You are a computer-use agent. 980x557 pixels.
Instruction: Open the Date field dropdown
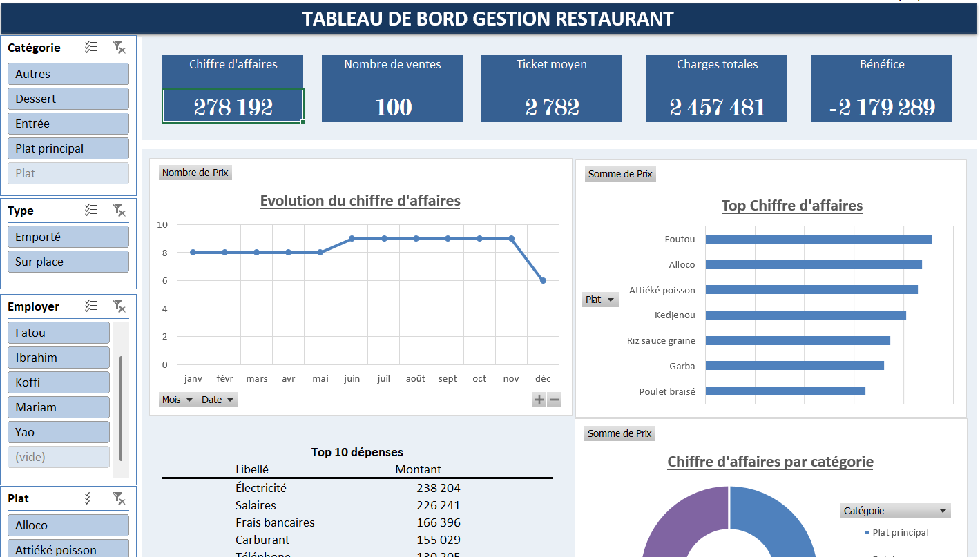pos(218,400)
